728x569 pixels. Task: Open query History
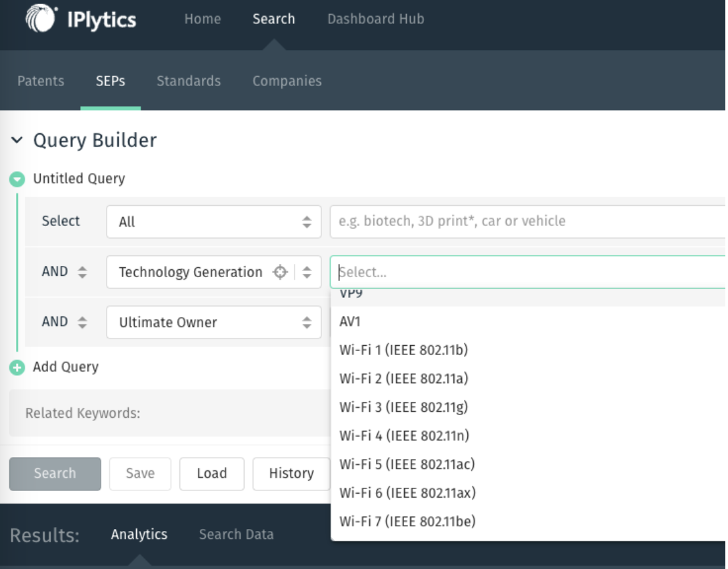pos(291,474)
